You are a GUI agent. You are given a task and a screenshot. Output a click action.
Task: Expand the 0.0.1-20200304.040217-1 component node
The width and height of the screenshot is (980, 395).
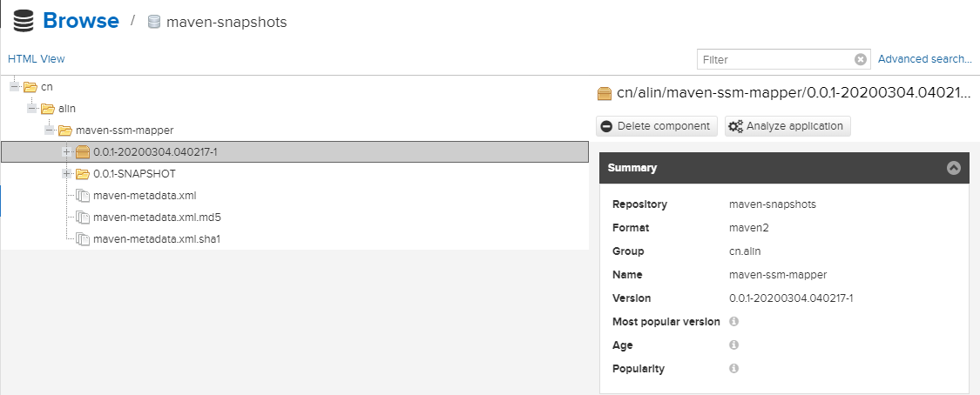[67, 152]
